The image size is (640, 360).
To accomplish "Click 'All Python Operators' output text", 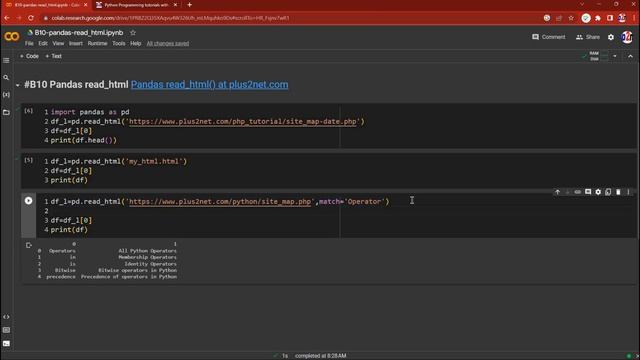I will [x=148, y=251].
